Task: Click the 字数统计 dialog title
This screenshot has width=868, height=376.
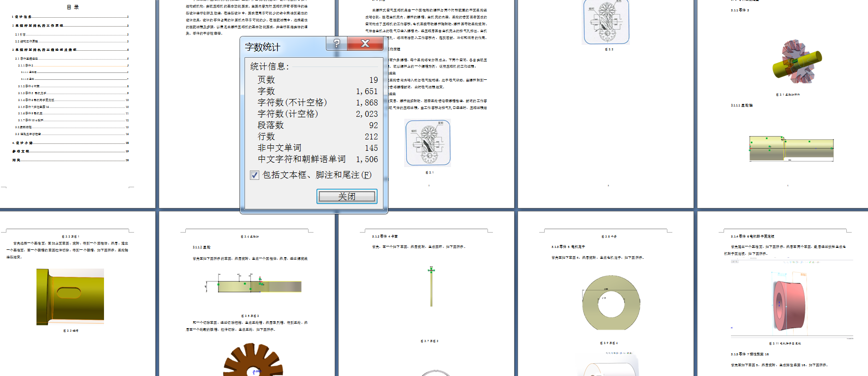Action: [x=263, y=47]
